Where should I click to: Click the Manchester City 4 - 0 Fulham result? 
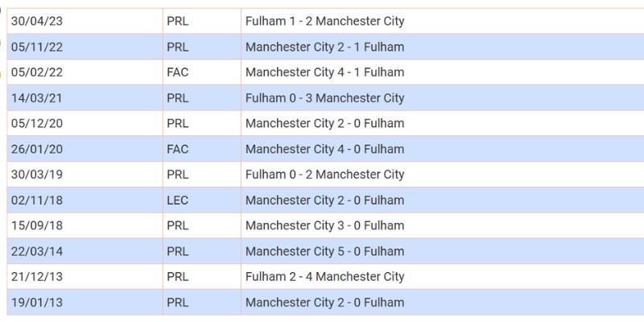324,149
